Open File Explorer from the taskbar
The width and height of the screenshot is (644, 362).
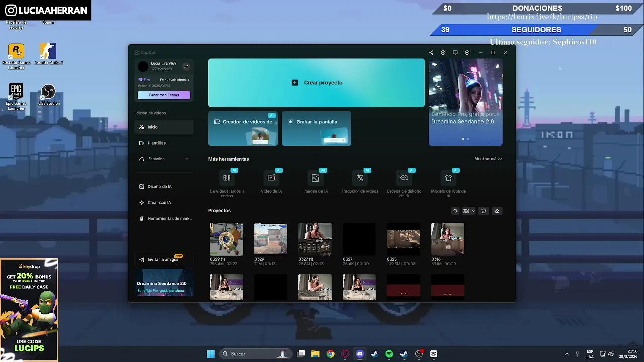pos(315,354)
